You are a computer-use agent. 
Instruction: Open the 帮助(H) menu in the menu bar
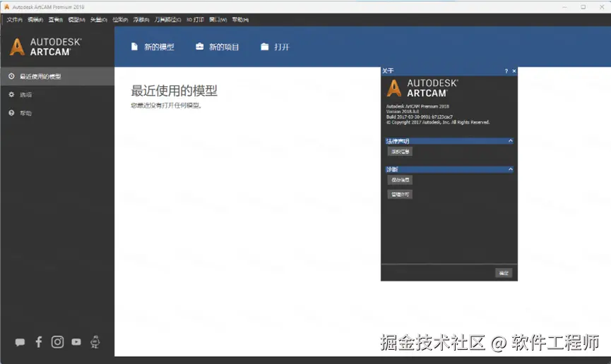(x=240, y=20)
